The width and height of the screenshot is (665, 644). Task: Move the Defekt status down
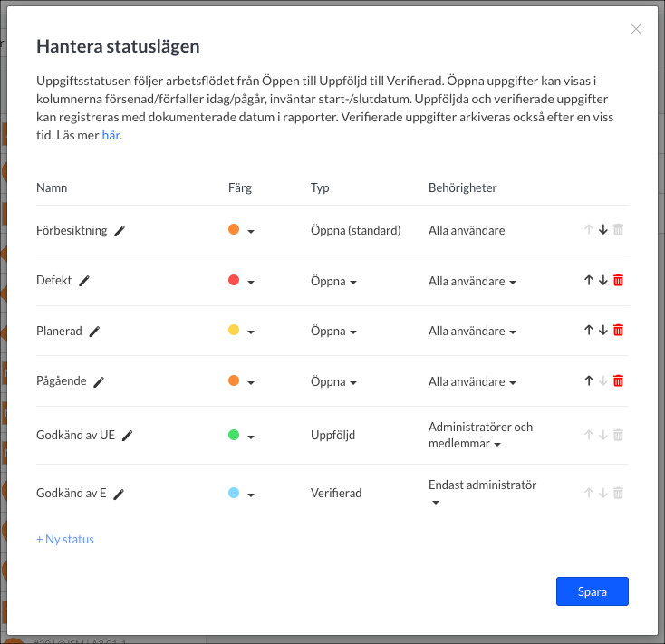pyautogui.click(x=603, y=281)
